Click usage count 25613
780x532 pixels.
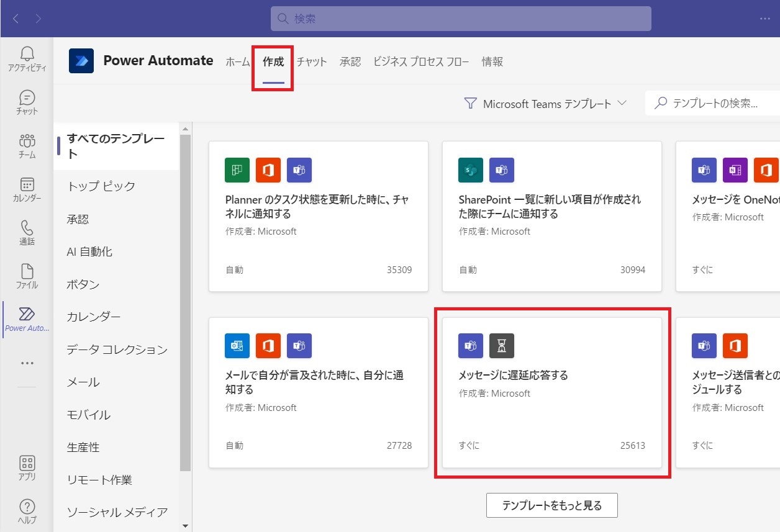pos(633,446)
